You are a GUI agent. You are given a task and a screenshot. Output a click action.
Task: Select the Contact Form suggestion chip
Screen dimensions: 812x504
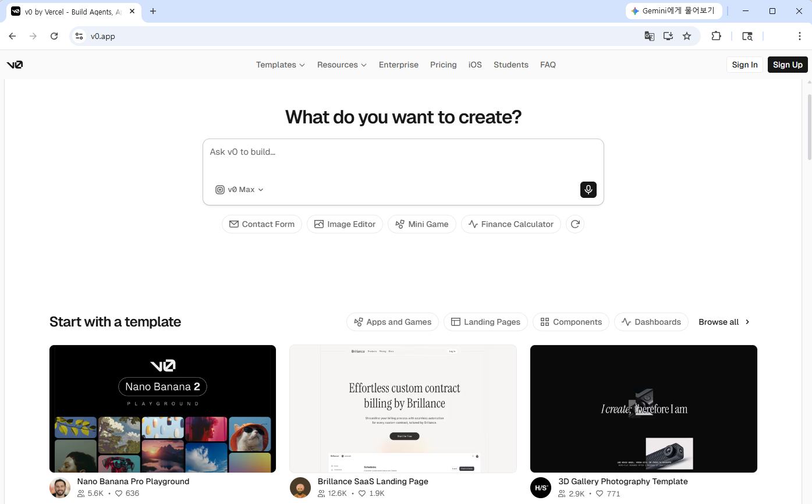[x=262, y=224]
